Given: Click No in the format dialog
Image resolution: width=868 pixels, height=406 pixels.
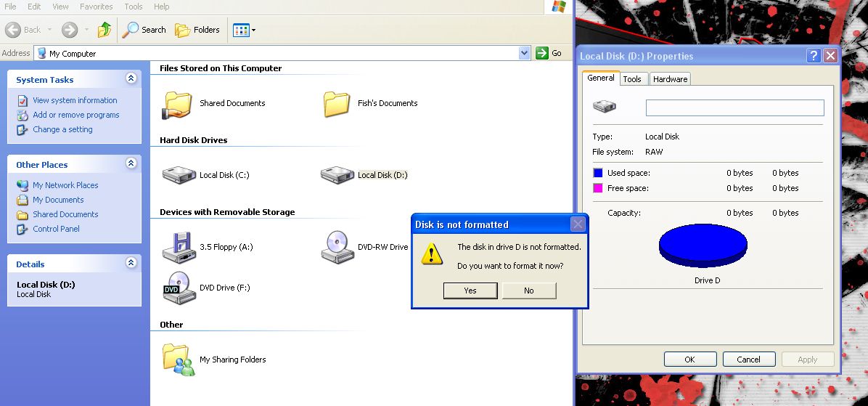Looking at the screenshot, I should click(528, 291).
